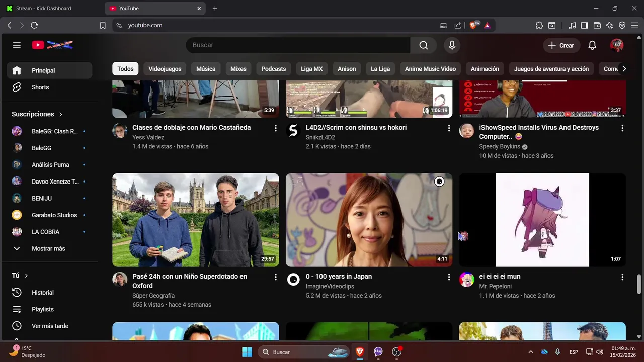Play Niño Superdotado en Oxford thumbnail
The image size is (644, 362).
click(x=196, y=220)
